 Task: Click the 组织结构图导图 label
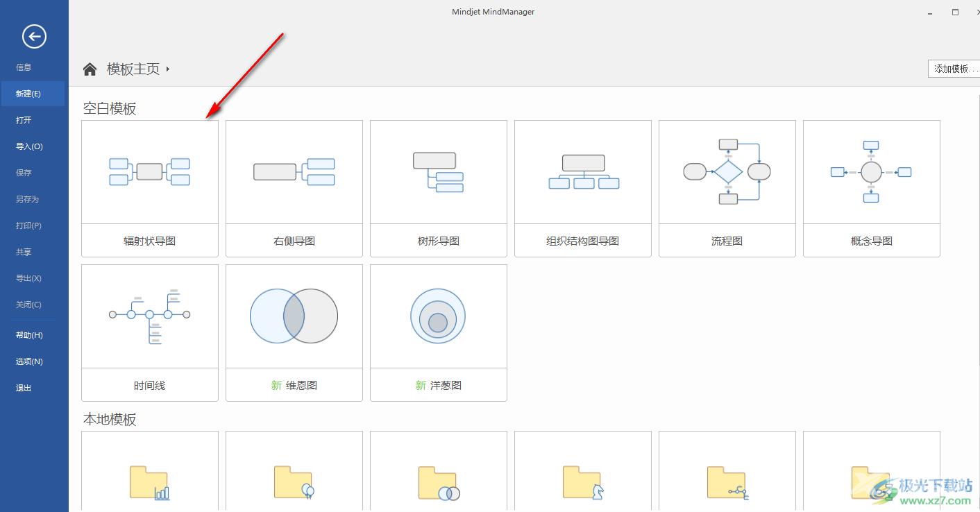(583, 241)
